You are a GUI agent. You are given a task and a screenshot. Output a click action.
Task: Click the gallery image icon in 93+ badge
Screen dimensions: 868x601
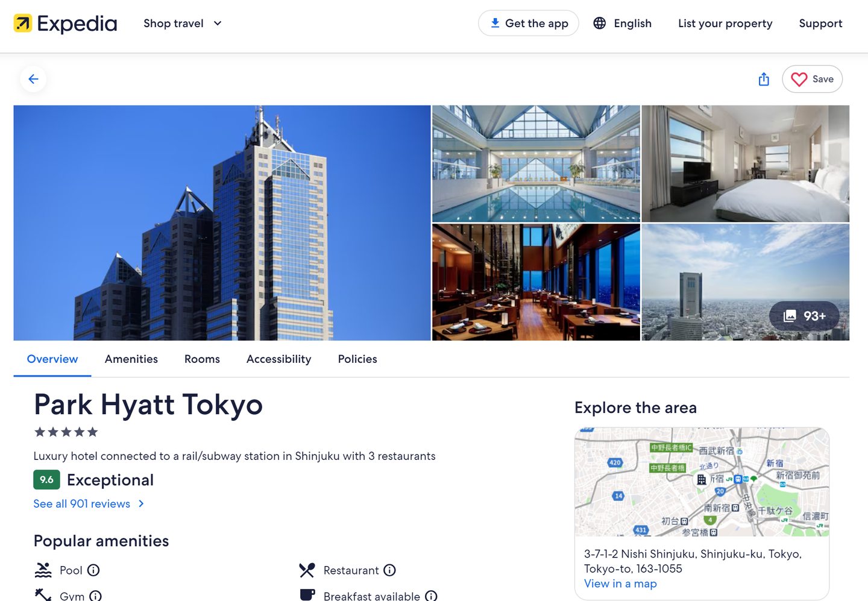tap(790, 316)
